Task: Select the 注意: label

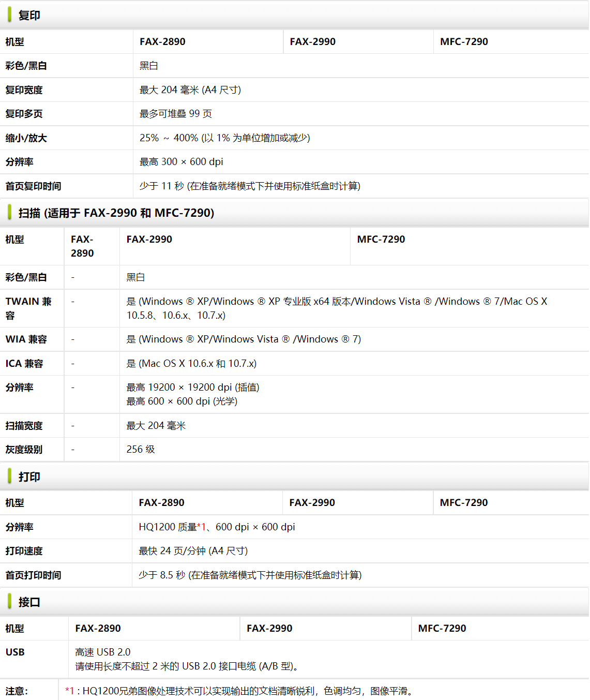Action: 17,691
